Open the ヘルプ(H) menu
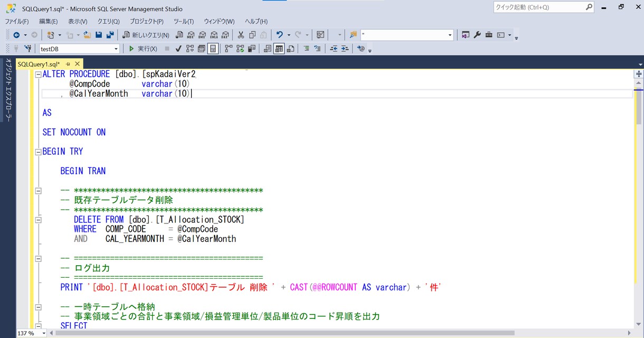Screen dimensions: 644x338 256,21
